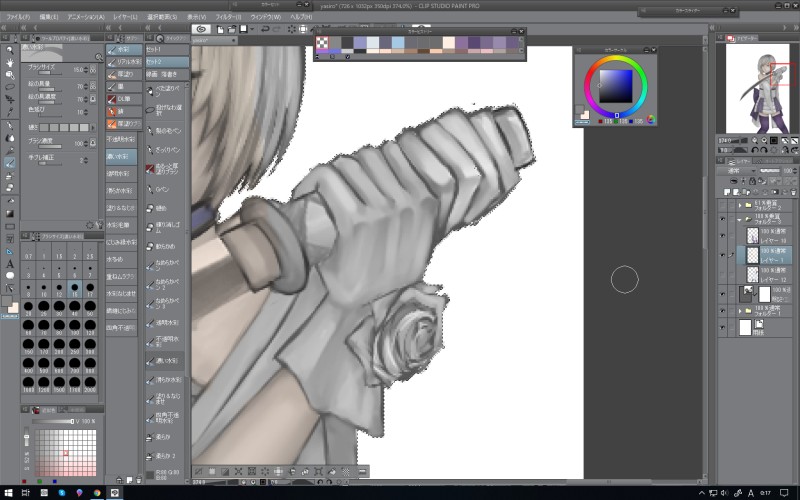The image size is (800, 500).
Task: Open the フィルター(I) menu
Action: [x=228, y=17]
